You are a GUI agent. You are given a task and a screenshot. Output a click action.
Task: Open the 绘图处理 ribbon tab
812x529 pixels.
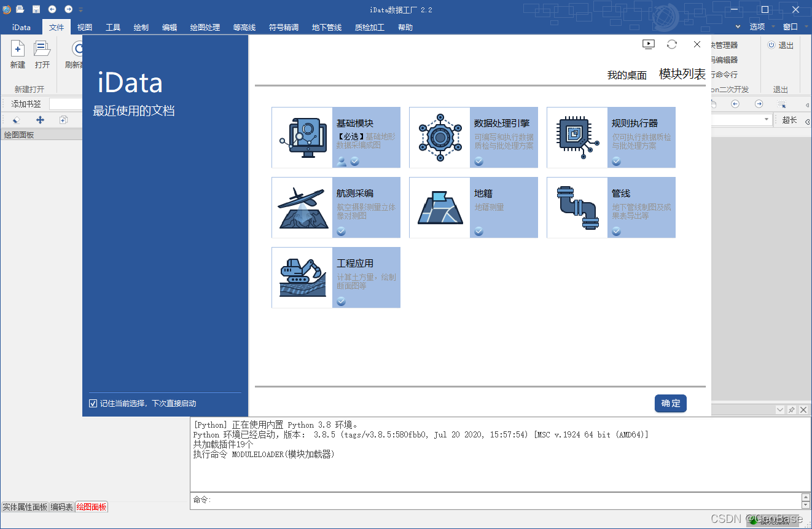(205, 27)
